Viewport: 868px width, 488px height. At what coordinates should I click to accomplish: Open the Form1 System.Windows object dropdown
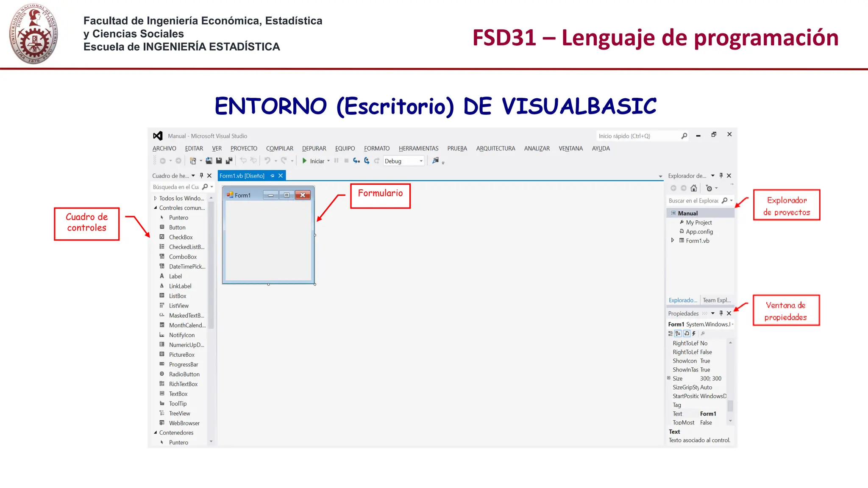(x=732, y=324)
